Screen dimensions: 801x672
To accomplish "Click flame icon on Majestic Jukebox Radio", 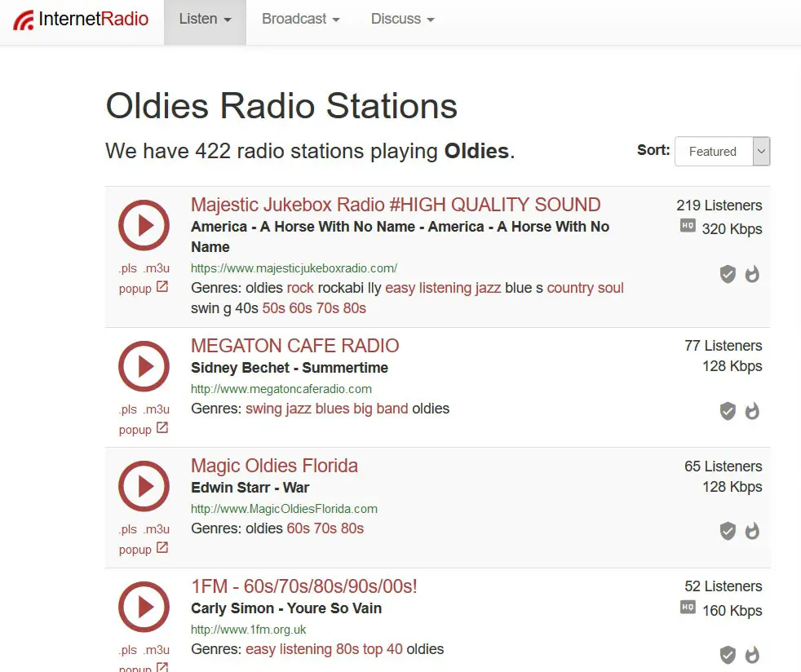I will (x=752, y=274).
